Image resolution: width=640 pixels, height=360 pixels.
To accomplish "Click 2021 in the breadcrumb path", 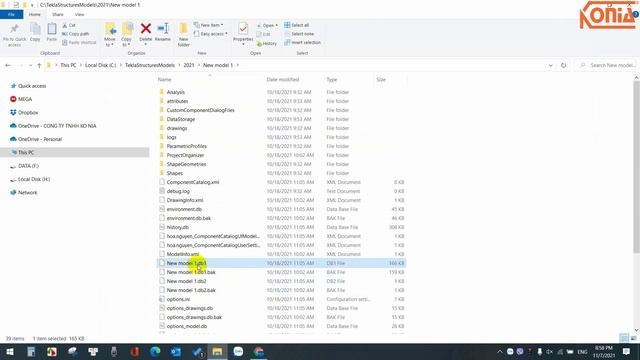I will (189, 65).
